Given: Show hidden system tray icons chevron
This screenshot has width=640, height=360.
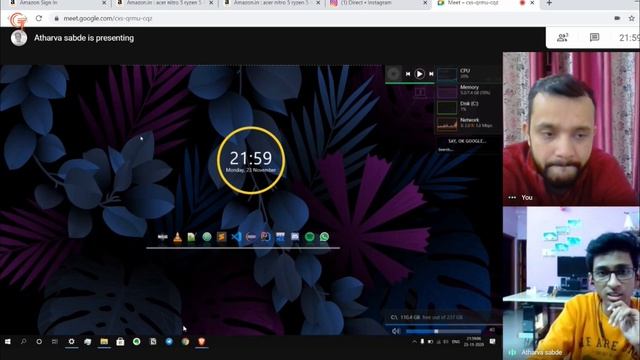Looking at the screenshot, I should (414, 342).
